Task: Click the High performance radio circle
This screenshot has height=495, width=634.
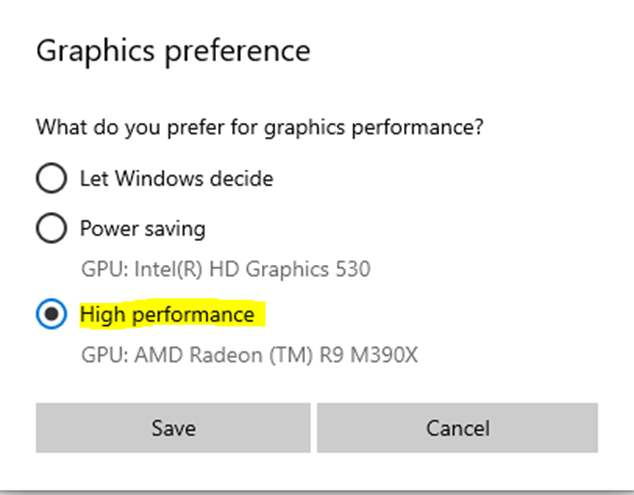Action: click(50, 315)
